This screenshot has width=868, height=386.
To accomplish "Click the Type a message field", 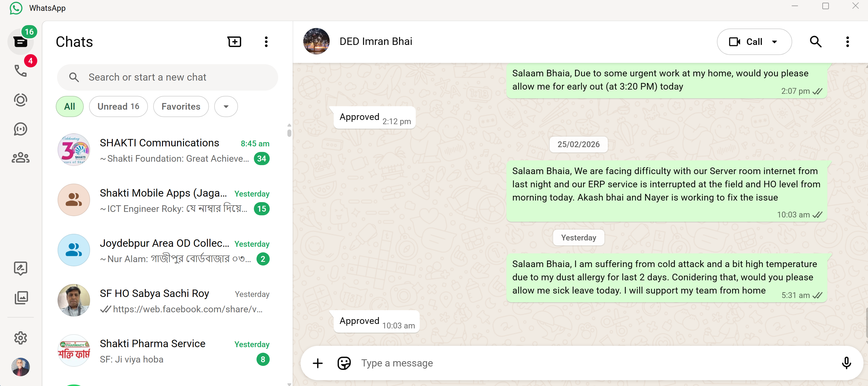I will [x=573, y=363].
